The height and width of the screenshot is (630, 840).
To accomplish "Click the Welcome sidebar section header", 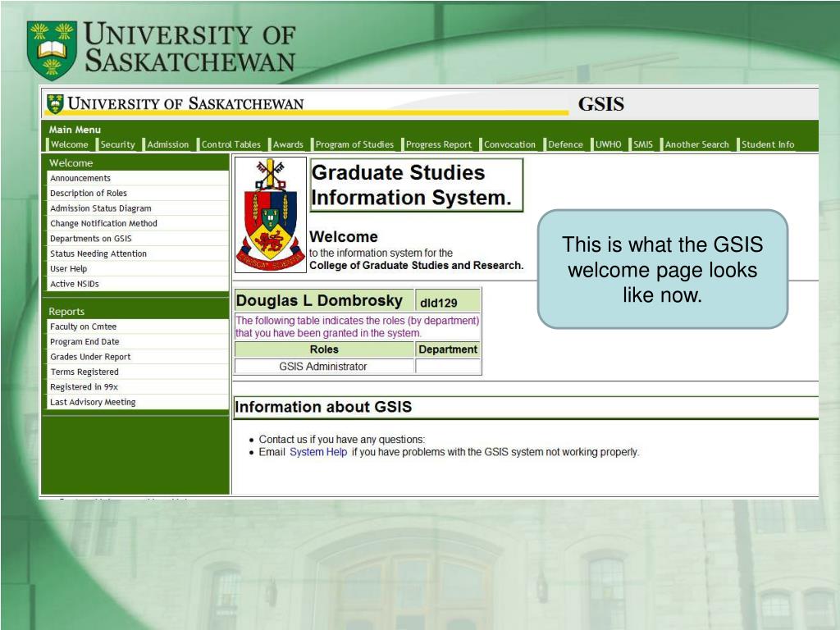I will (71, 163).
